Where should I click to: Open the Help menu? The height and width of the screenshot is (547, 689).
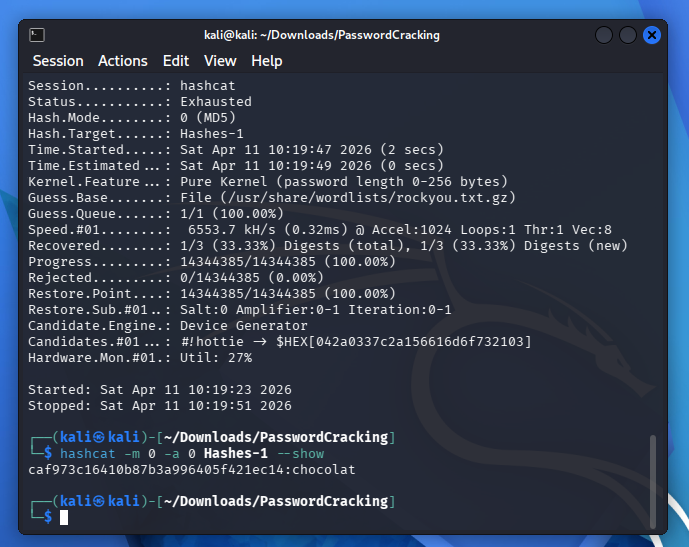[267, 61]
